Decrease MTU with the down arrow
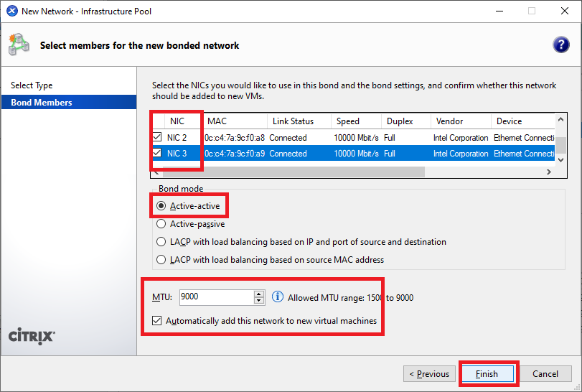 click(259, 301)
